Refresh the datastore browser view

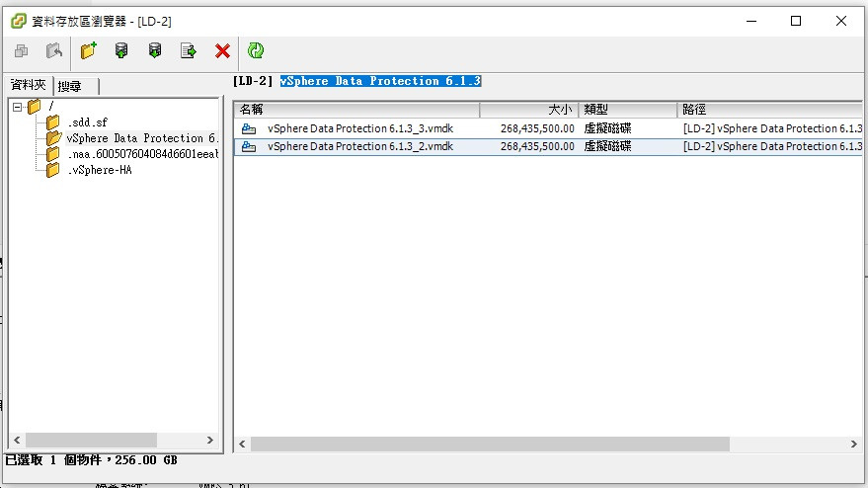point(255,50)
